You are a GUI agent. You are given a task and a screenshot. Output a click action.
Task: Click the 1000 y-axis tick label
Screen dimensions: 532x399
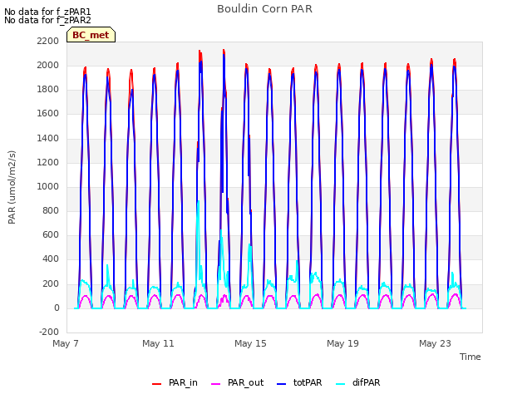tap(48, 186)
